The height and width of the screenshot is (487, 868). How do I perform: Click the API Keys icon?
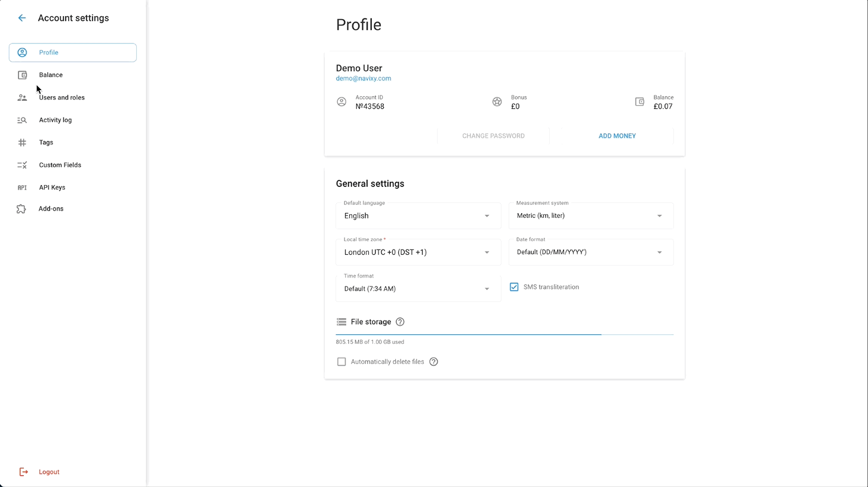point(22,187)
